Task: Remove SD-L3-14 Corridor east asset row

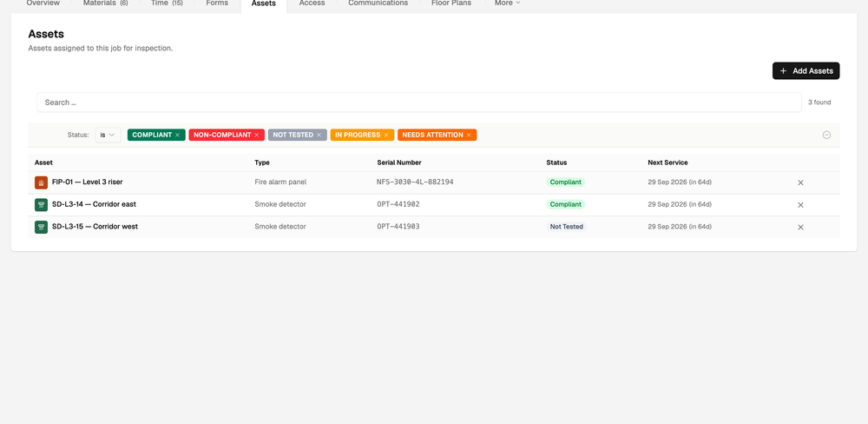Action: pyautogui.click(x=800, y=204)
